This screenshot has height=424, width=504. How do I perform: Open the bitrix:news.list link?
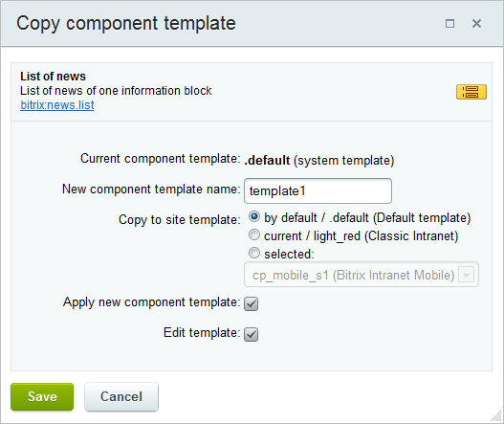coord(56,105)
